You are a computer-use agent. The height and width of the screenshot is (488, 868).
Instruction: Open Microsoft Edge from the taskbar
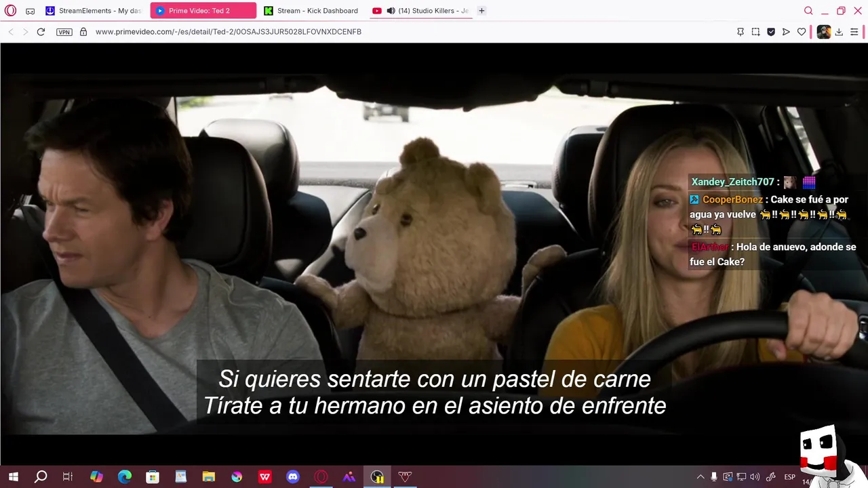(125, 477)
